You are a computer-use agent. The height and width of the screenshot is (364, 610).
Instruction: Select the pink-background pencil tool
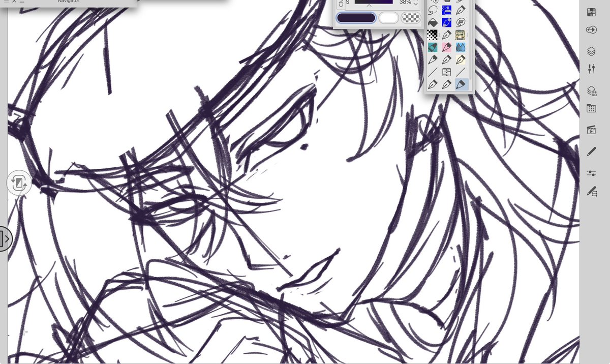click(x=446, y=47)
